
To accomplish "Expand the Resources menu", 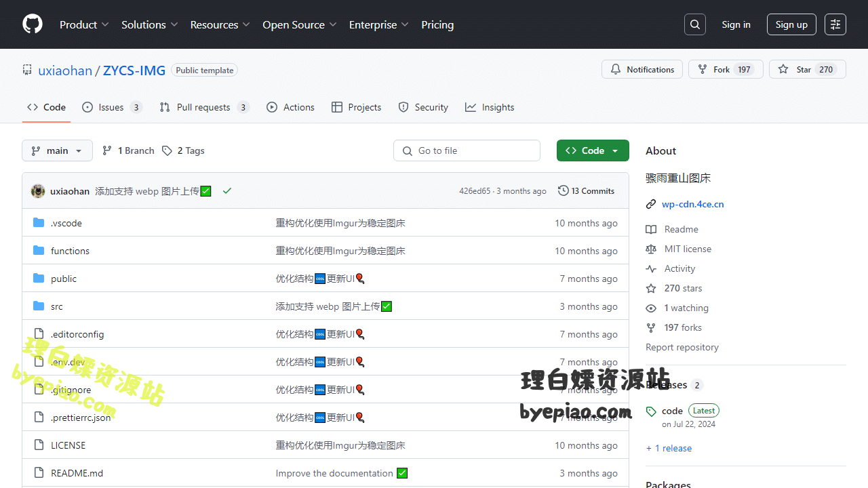I will (x=220, y=24).
